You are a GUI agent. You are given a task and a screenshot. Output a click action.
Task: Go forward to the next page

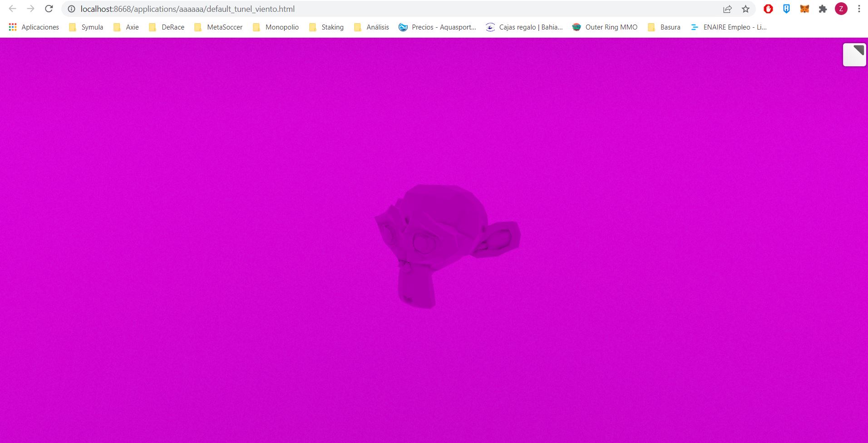(x=30, y=9)
